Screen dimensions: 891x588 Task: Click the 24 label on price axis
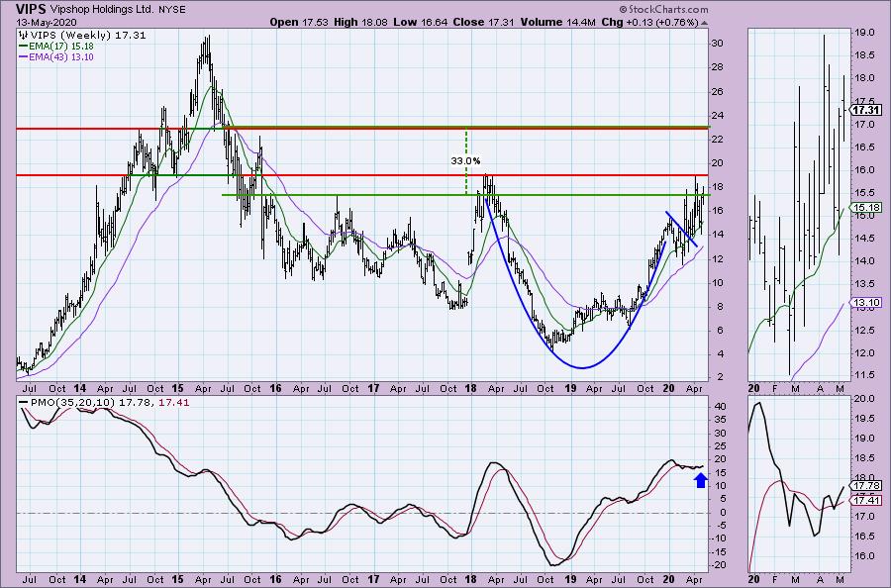click(x=717, y=116)
